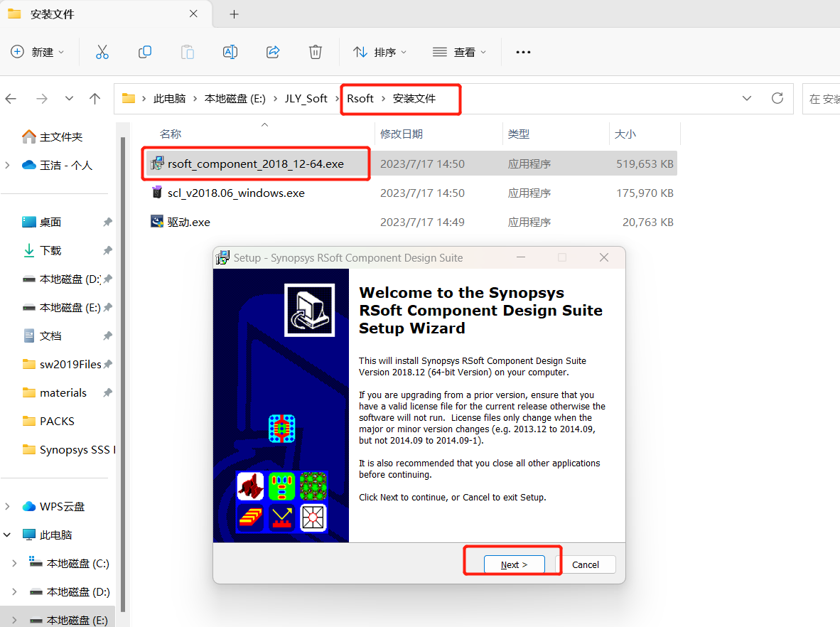Open pinned 本地磁盘 (D:) in sidebar

click(70, 279)
